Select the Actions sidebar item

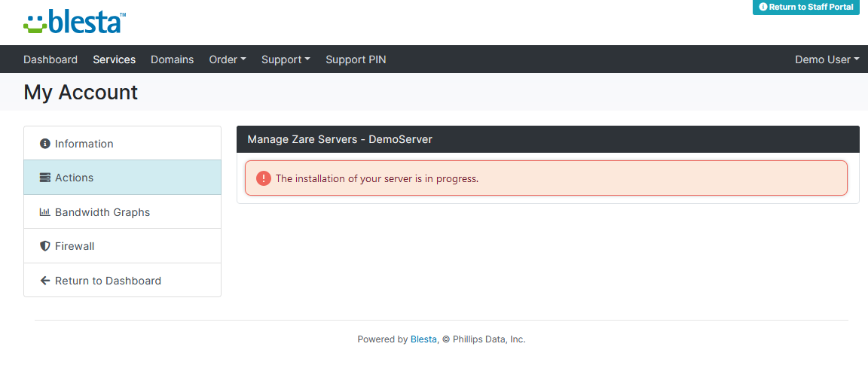tap(122, 178)
